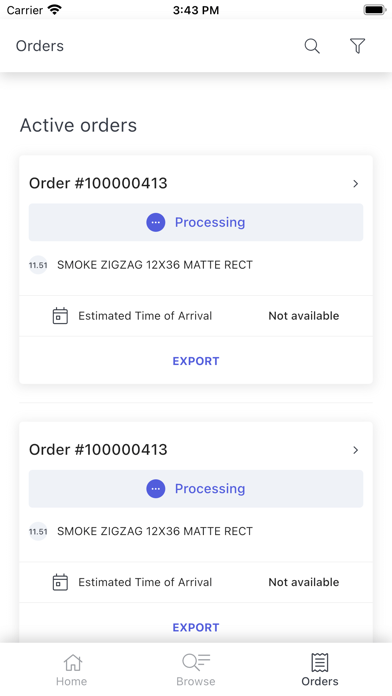Tap the second order's 11.51 quantity badge
Viewport: 392px width, 696px height.
[38, 532]
